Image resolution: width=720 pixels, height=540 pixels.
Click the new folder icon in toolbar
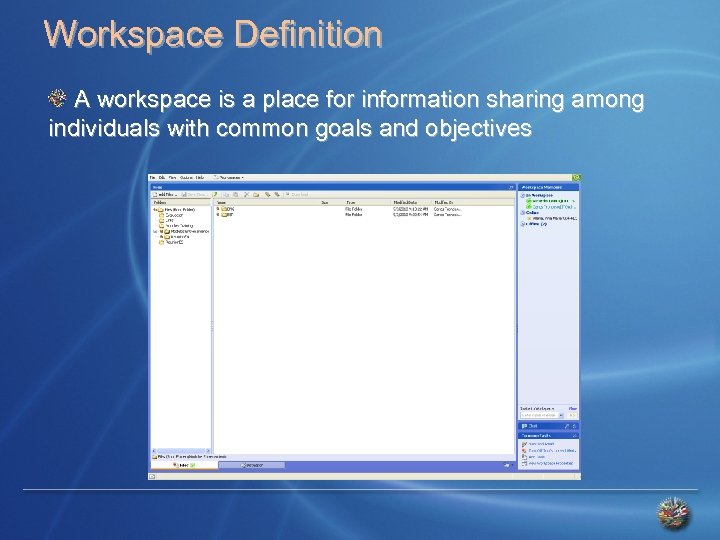pos(256,195)
